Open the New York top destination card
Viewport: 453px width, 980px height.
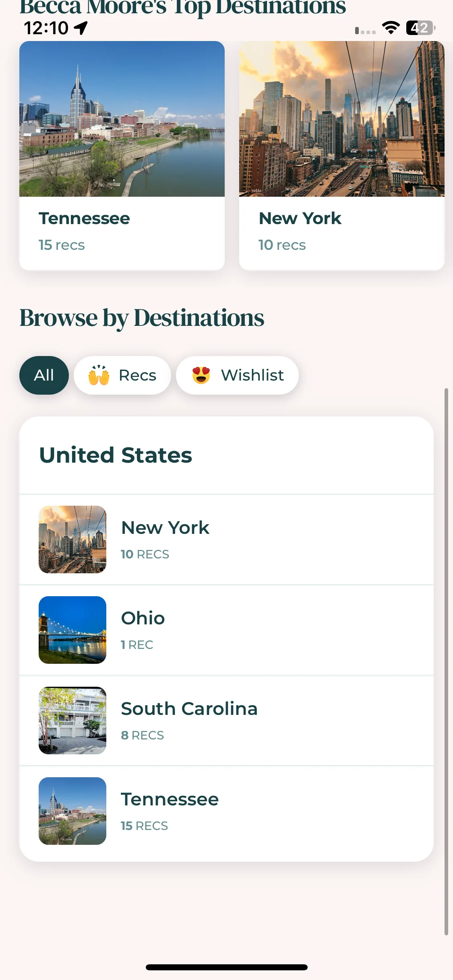(x=342, y=156)
